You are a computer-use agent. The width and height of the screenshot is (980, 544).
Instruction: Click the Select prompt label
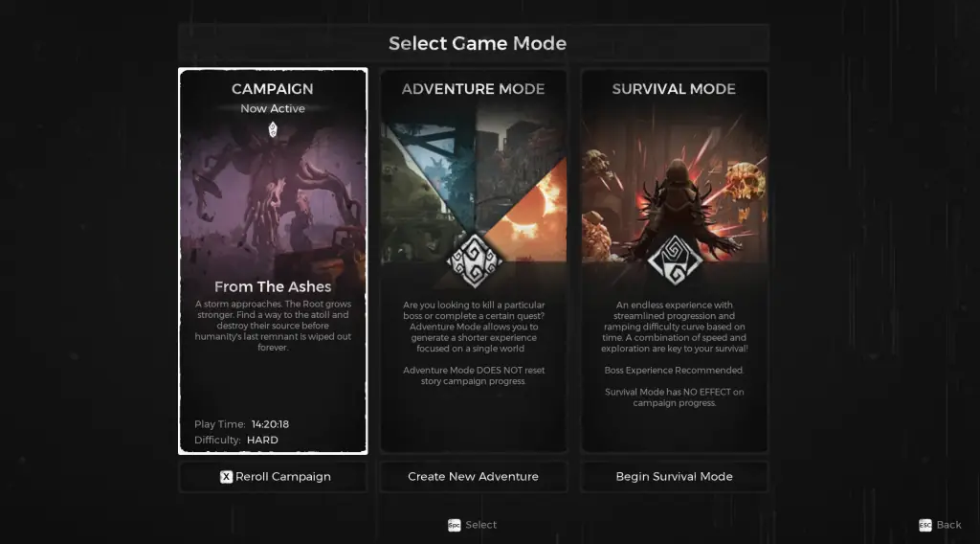480,525
